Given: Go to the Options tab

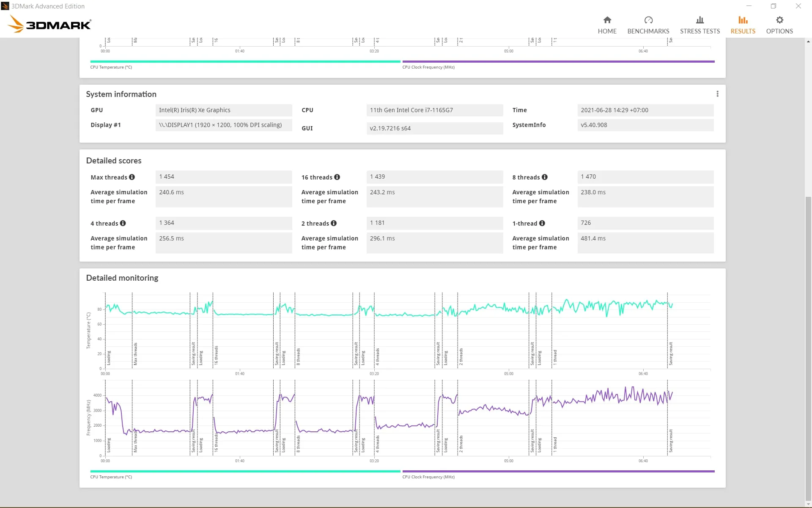Looking at the screenshot, I should (x=779, y=25).
